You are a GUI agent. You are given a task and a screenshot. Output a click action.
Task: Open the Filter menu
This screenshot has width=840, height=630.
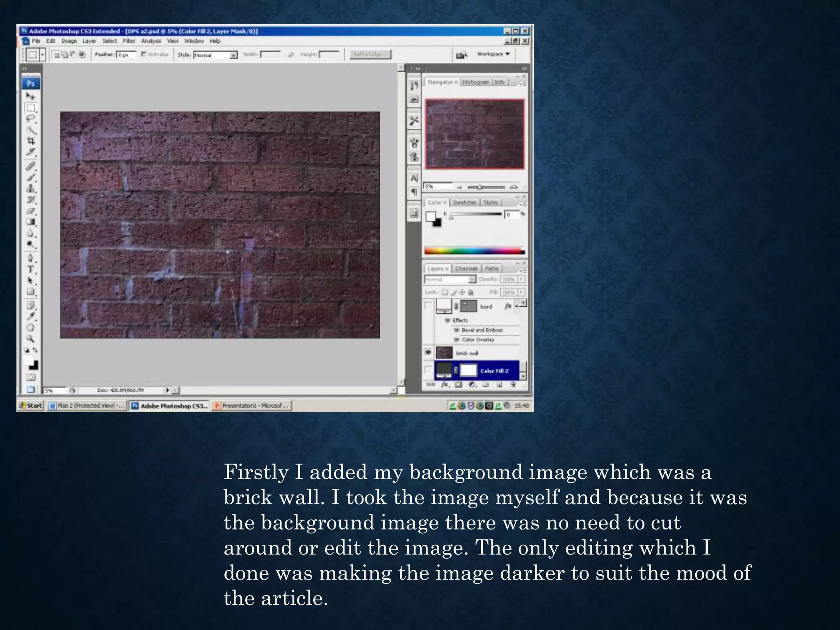click(x=129, y=41)
